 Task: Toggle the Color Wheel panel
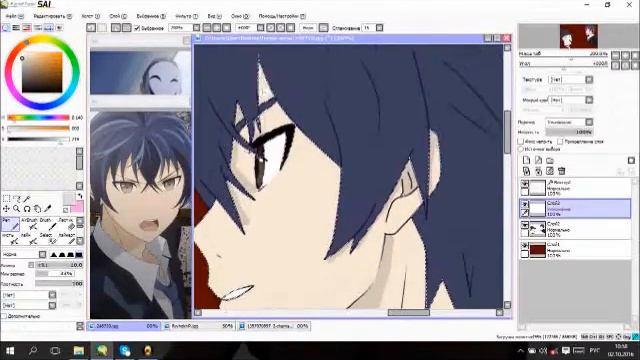point(6,28)
